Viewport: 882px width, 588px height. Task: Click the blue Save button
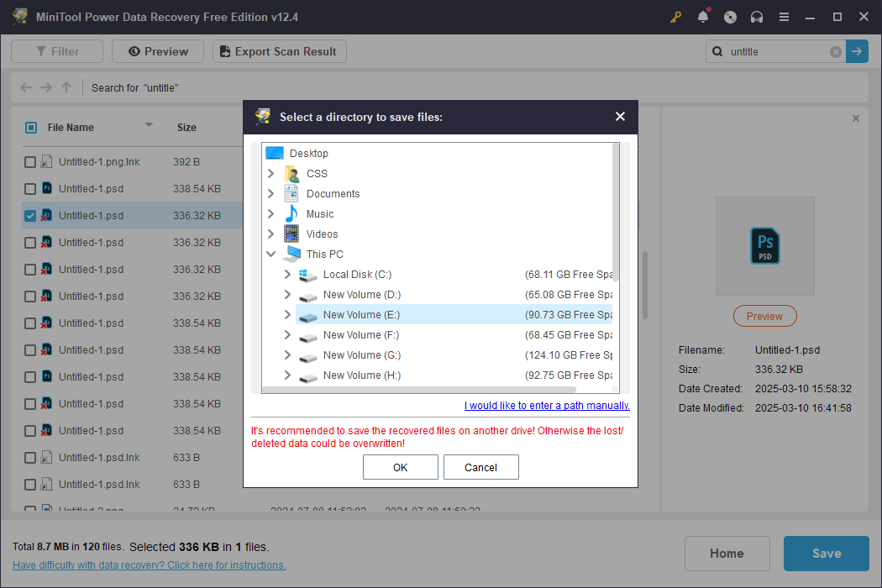click(x=827, y=554)
